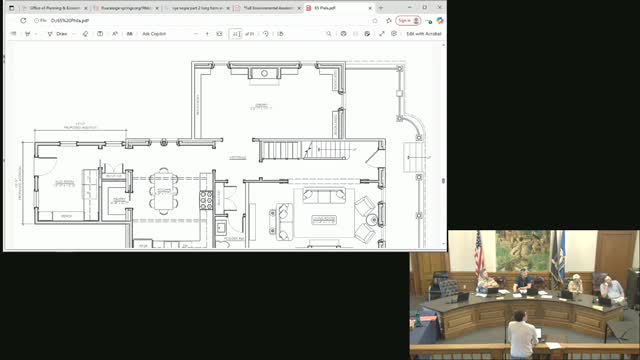The width and height of the screenshot is (640, 360).
Task: Click the fullscreen expand icon
Action: [x=382, y=34]
